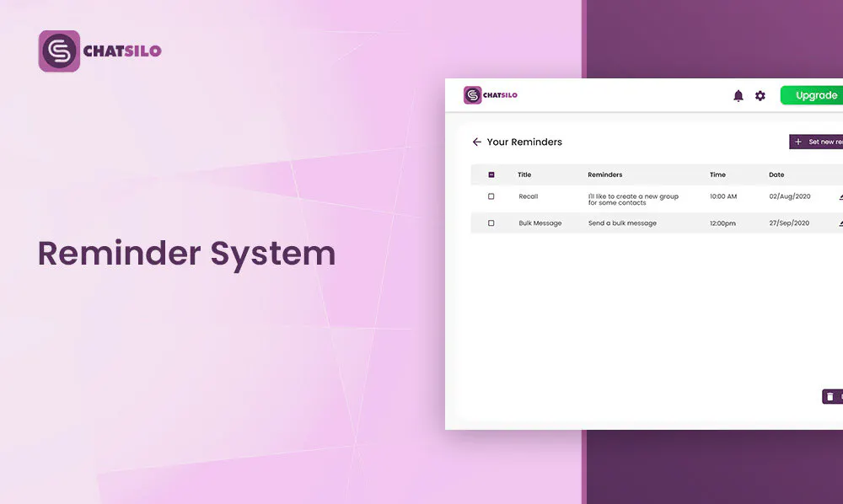Click the 'create a new group' reminder text
Viewport: 843px width, 504px height.
coord(633,200)
